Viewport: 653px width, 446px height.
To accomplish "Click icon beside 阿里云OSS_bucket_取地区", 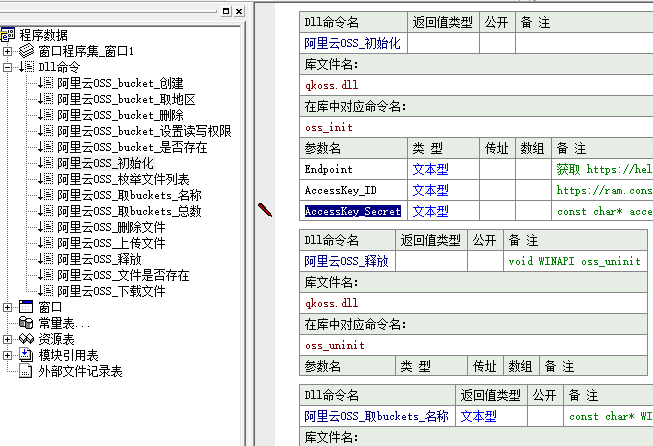I will [x=46, y=99].
